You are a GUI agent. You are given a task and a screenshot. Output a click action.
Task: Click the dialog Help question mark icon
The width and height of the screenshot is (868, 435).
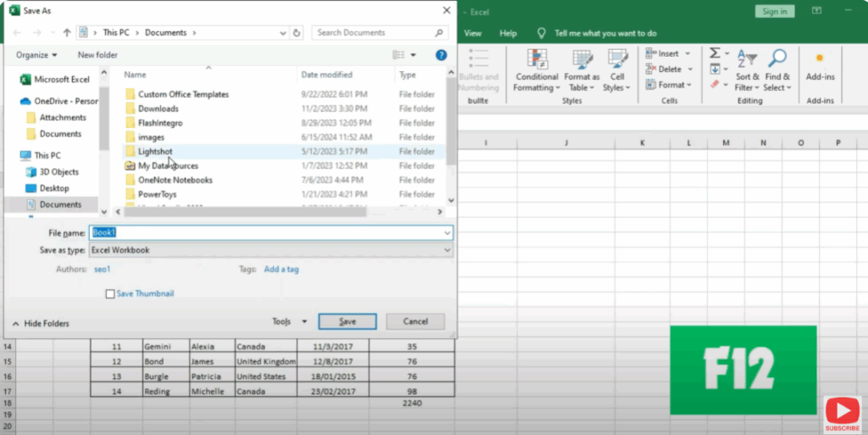441,55
